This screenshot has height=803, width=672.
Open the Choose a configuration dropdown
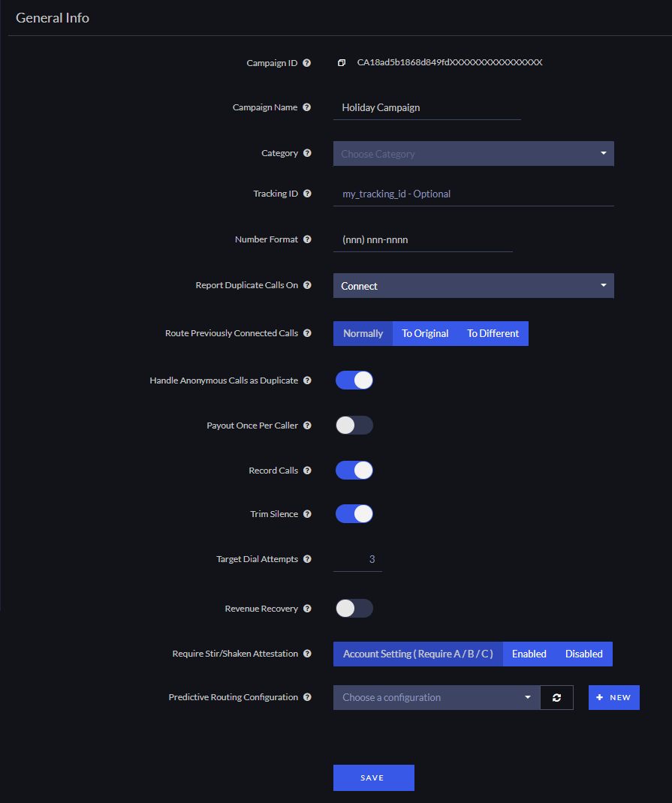(435, 697)
